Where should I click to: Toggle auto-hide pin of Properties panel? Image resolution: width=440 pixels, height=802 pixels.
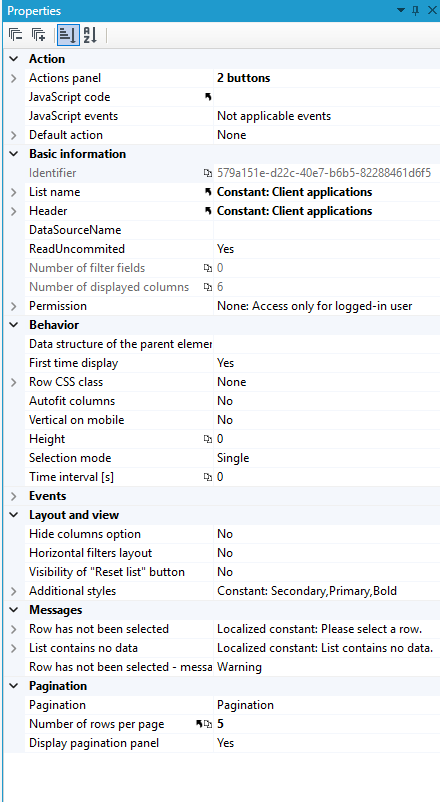(x=415, y=10)
